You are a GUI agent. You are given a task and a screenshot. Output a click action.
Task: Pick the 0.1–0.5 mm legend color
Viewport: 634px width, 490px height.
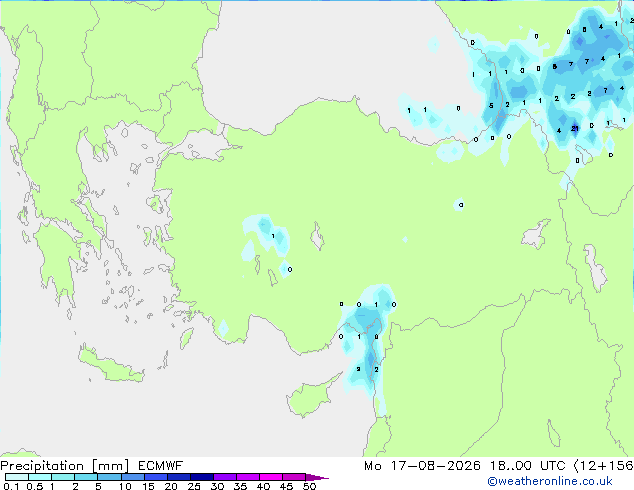coord(17,477)
